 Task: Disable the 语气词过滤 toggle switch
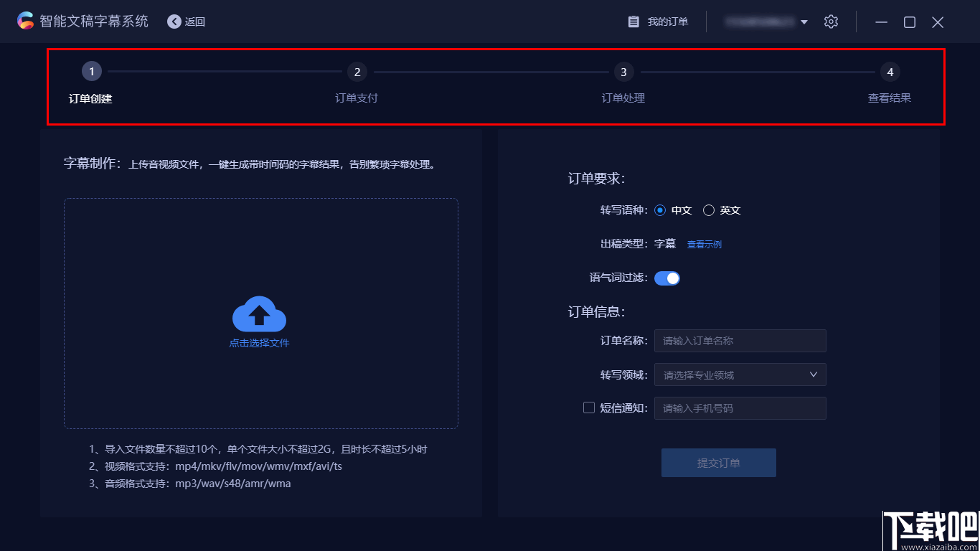(667, 278)
